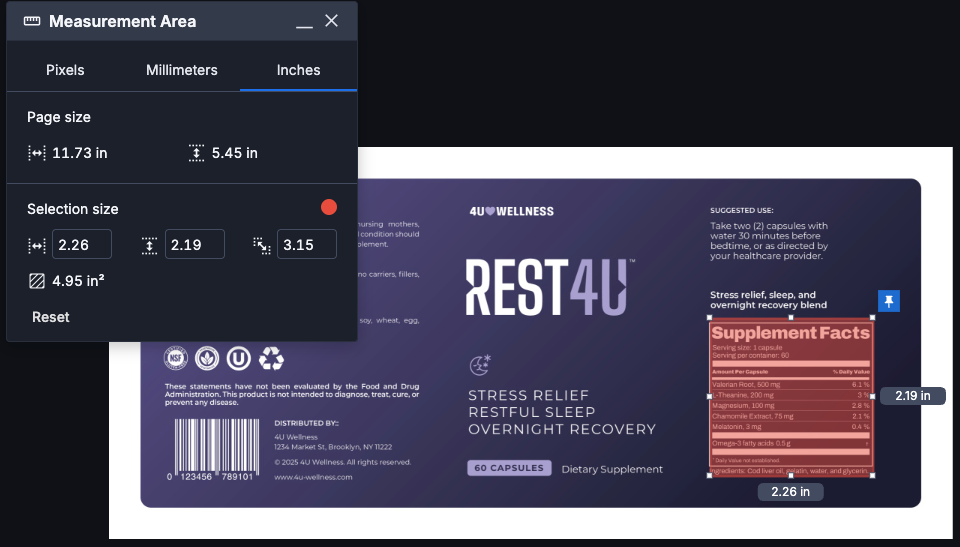Click the selection diagonal input field
960x547 pixels.
tap(307, 244)
